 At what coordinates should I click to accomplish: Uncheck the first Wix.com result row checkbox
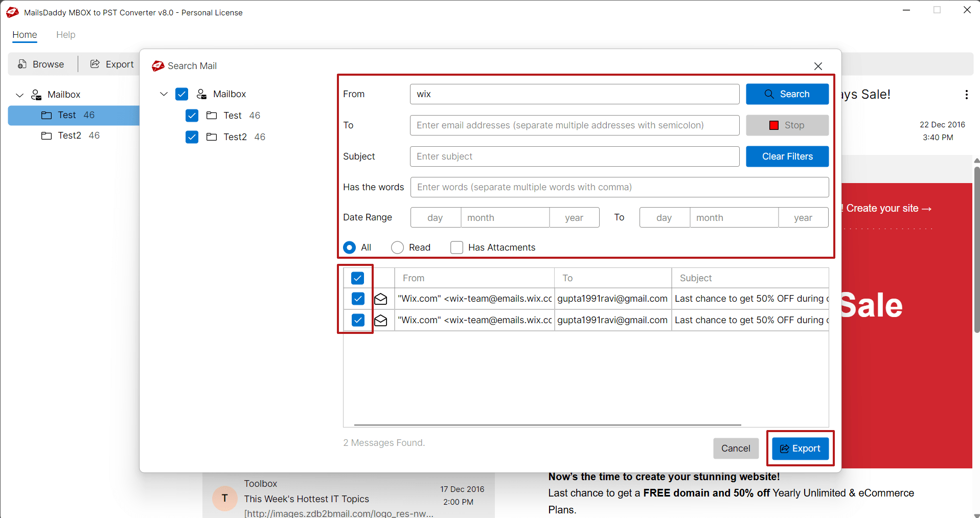358,299
